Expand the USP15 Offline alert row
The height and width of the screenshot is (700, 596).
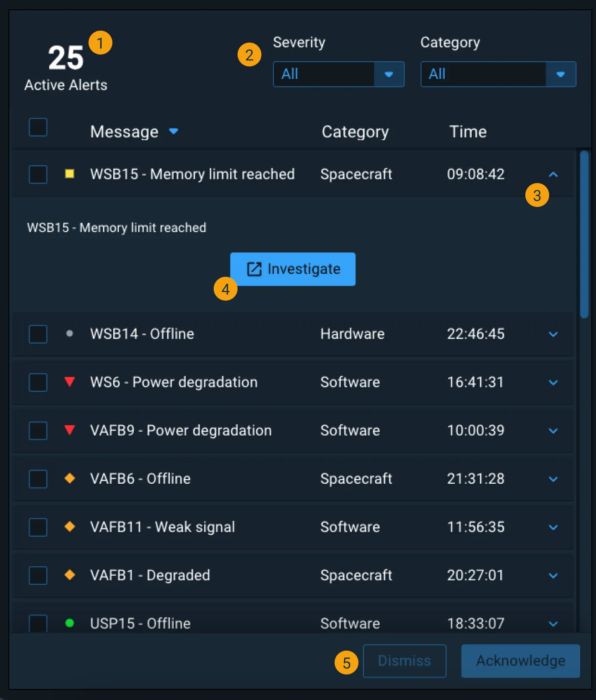[x=553, y=624]
